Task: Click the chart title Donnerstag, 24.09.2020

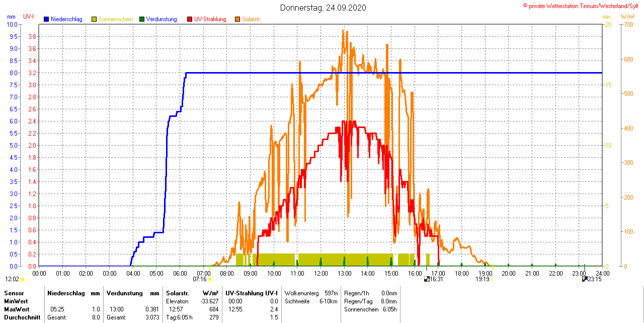Action: [323, 8]
